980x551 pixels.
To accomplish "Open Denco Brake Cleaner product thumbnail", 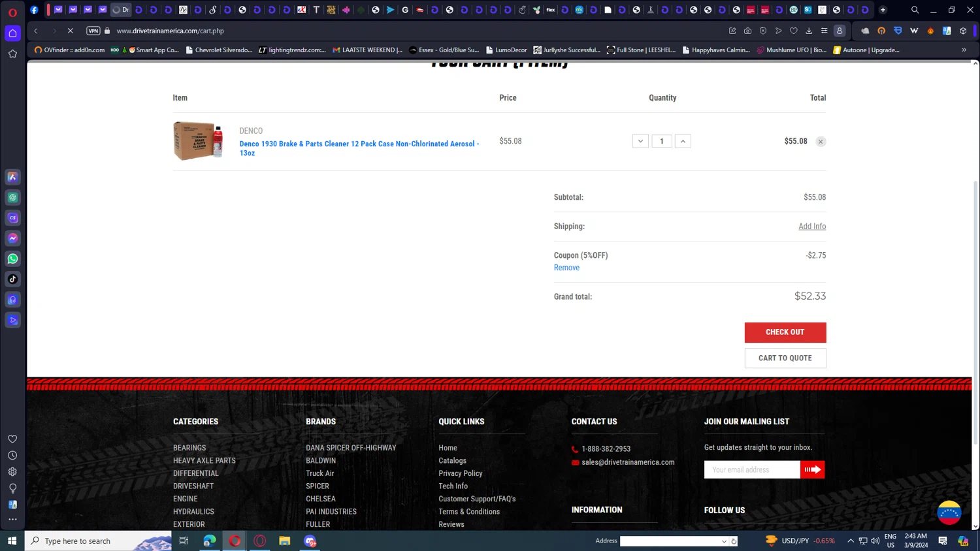I will (199, 141).
